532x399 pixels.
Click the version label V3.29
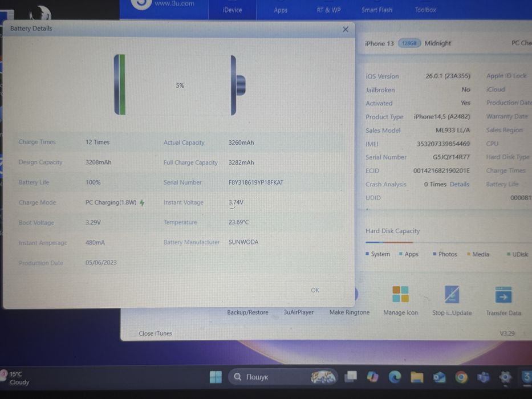tap(507, 333)
